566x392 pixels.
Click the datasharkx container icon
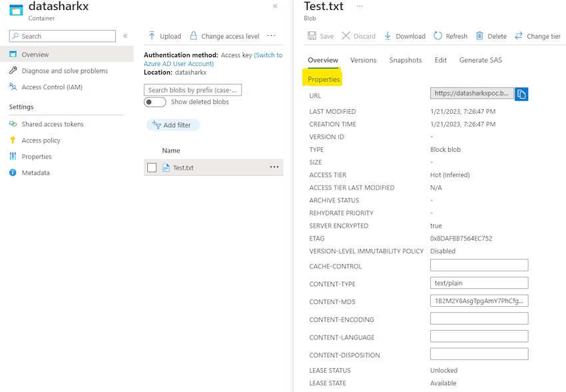tap(16, 10)
